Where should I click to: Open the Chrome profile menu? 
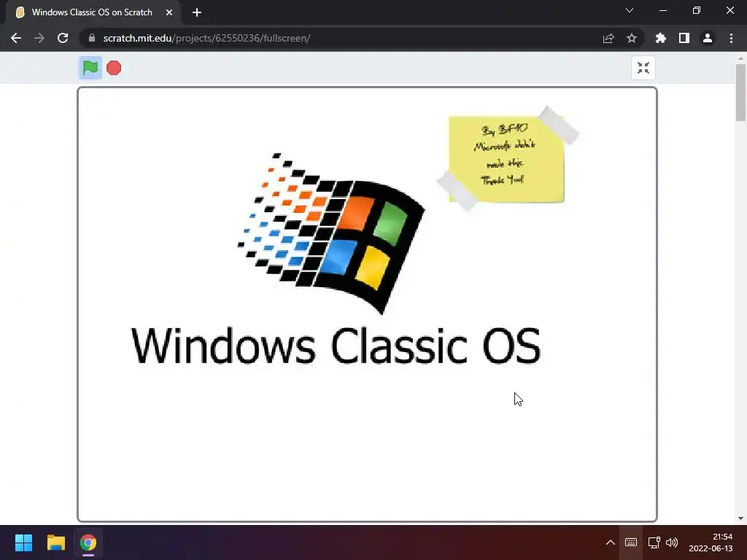point(708,38)
